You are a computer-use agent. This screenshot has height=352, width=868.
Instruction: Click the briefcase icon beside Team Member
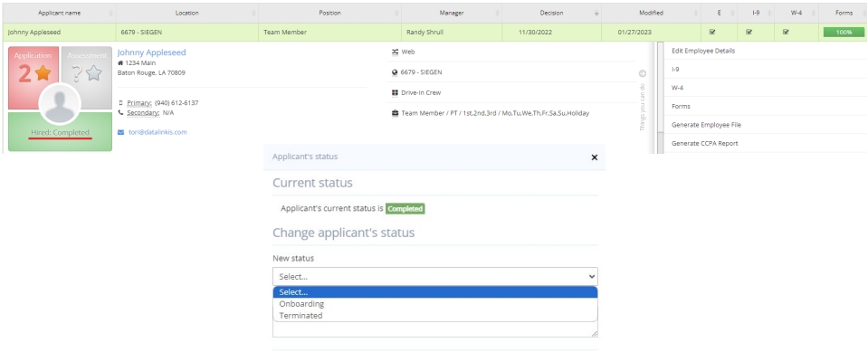pos(395,113)
